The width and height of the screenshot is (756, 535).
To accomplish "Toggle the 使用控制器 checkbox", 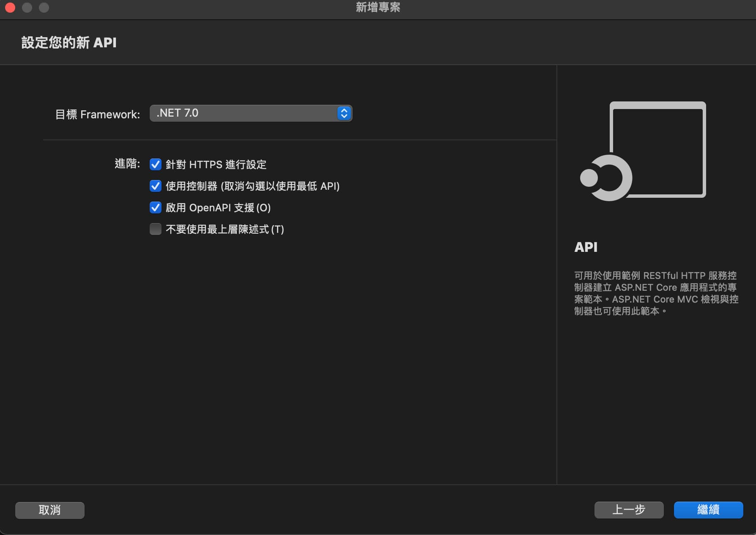I will pos(156,186).
